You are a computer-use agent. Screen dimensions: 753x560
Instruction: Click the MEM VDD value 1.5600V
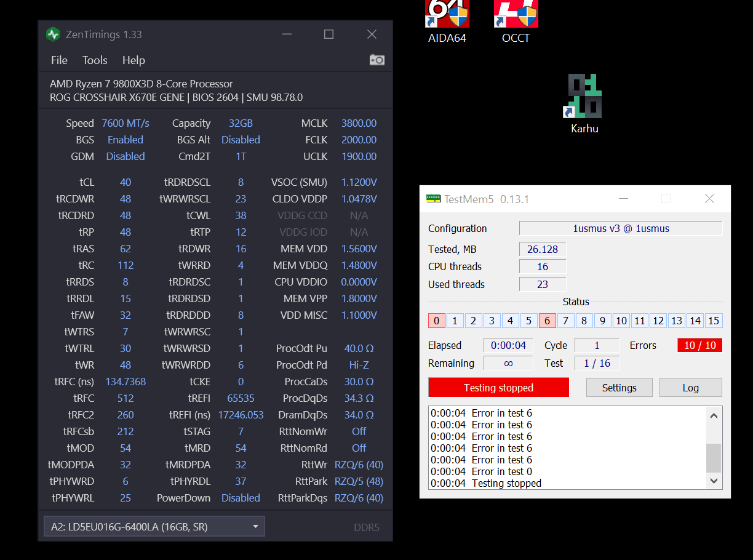tap(359, 249)
